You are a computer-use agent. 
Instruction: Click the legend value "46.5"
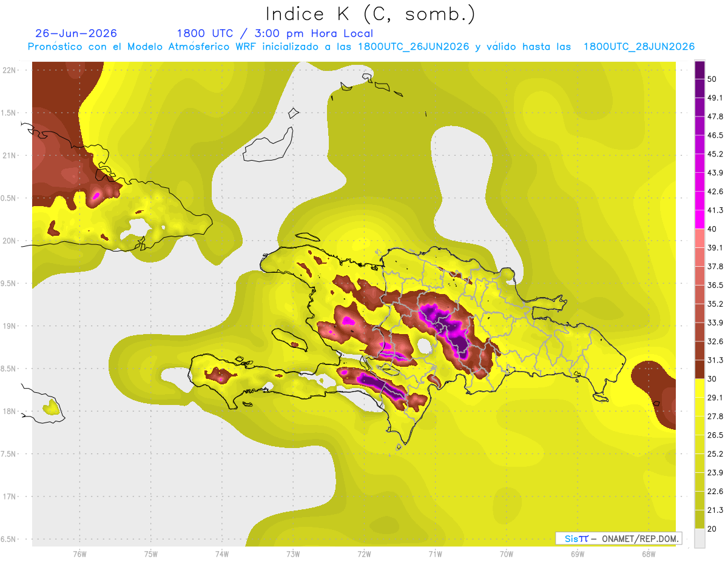(715, 135)
